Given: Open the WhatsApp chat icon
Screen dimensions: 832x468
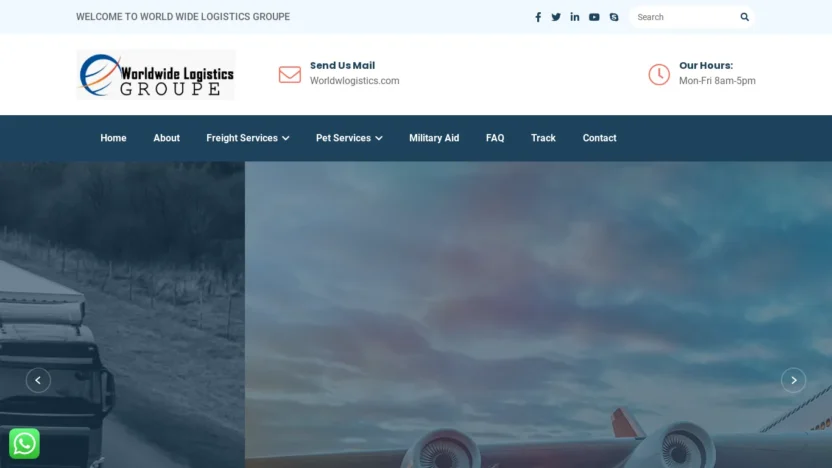Looking at the screenshot, I should coord(24,444).
